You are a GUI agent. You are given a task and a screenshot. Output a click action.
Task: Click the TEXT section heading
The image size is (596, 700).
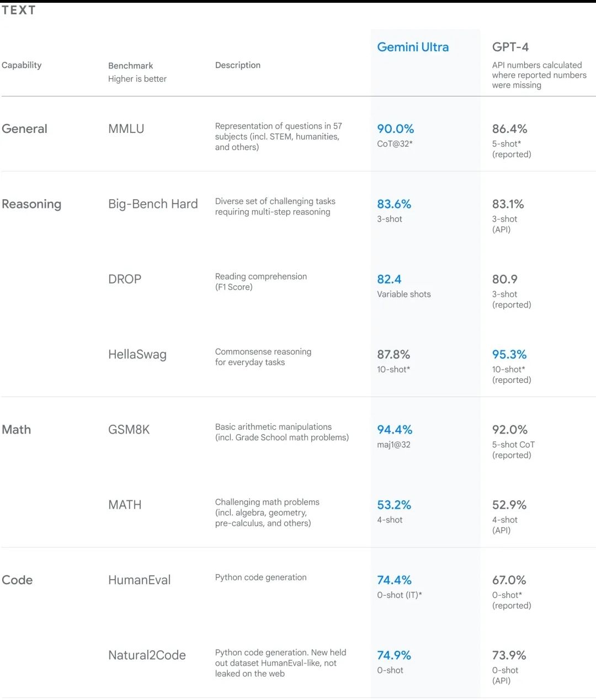[19, 10]
